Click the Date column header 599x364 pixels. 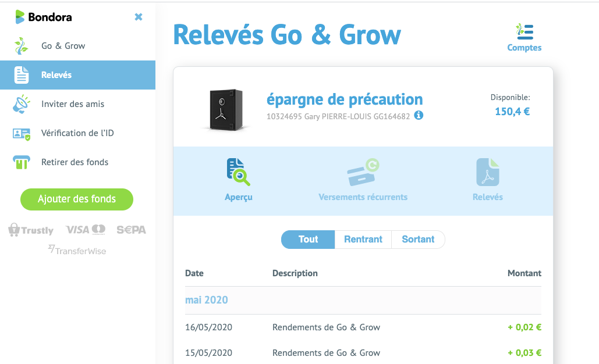(194, 273)
